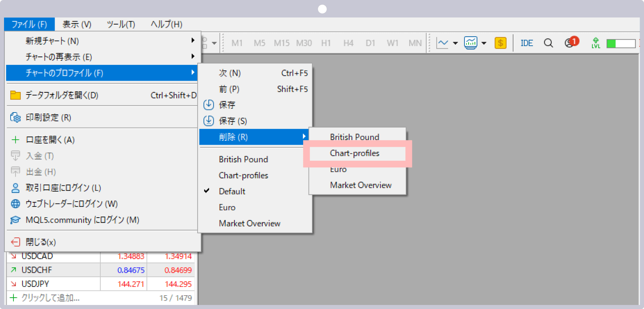The image size is (644, 309).
Task: Click the indicators chart icon
Action: 471,43
